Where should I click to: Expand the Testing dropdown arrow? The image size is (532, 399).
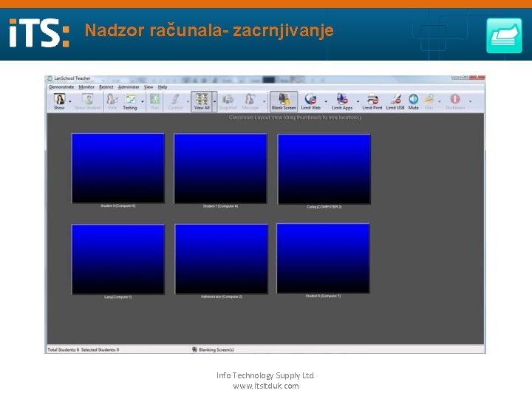[x=143, y=101]
